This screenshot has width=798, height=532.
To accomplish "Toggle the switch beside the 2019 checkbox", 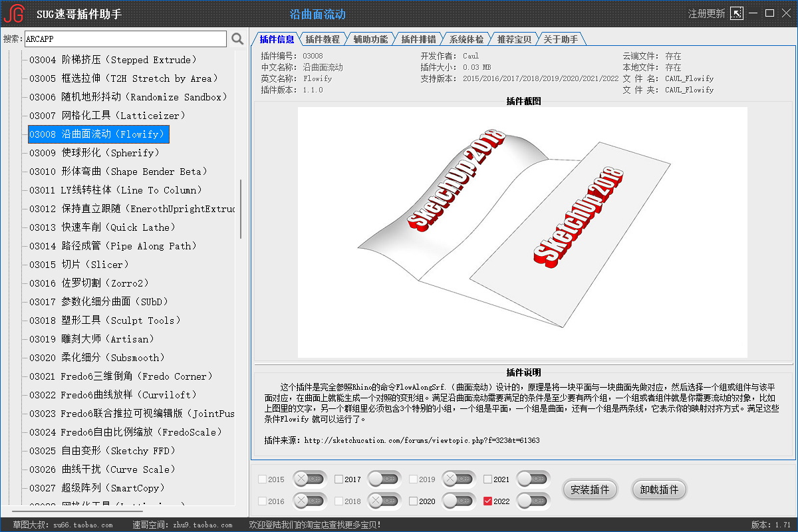I will click(x=459, y=479).
